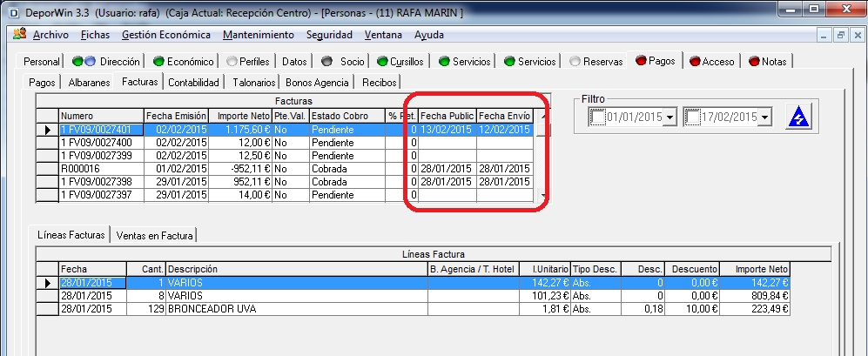Click the people icon beside Archivo menu
868x356 pixels.
tap(20, 34)
